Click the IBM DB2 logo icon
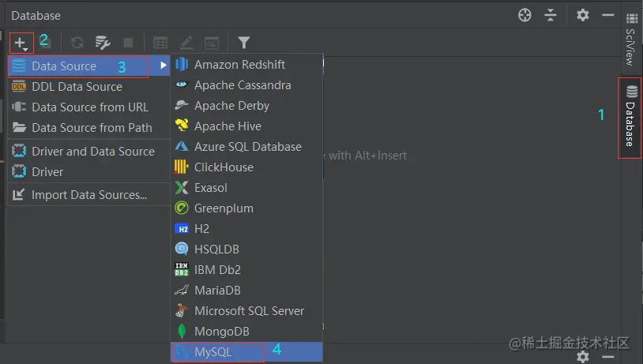Image resolution: width=643 pixels, height=364 pixels. (181, 269)
